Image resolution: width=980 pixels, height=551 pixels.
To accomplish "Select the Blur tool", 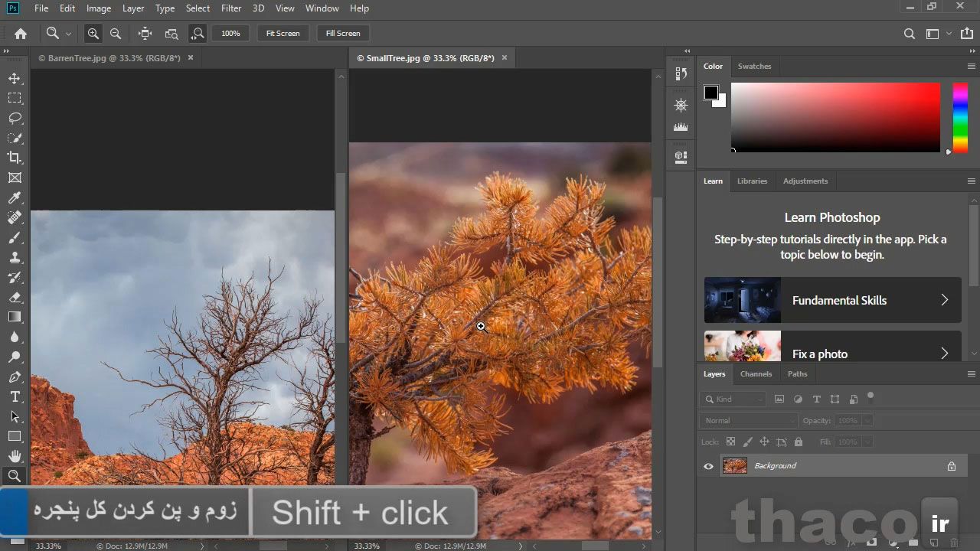I will pos(15,337).
